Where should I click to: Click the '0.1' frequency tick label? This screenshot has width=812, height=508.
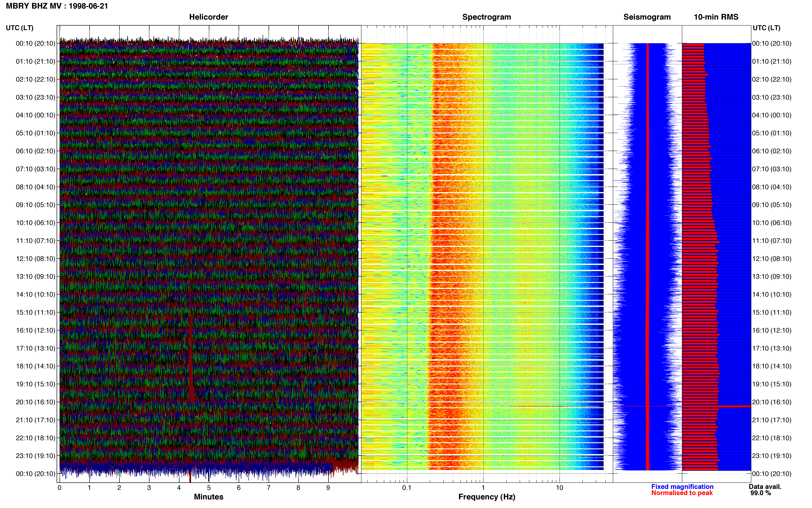407,488
